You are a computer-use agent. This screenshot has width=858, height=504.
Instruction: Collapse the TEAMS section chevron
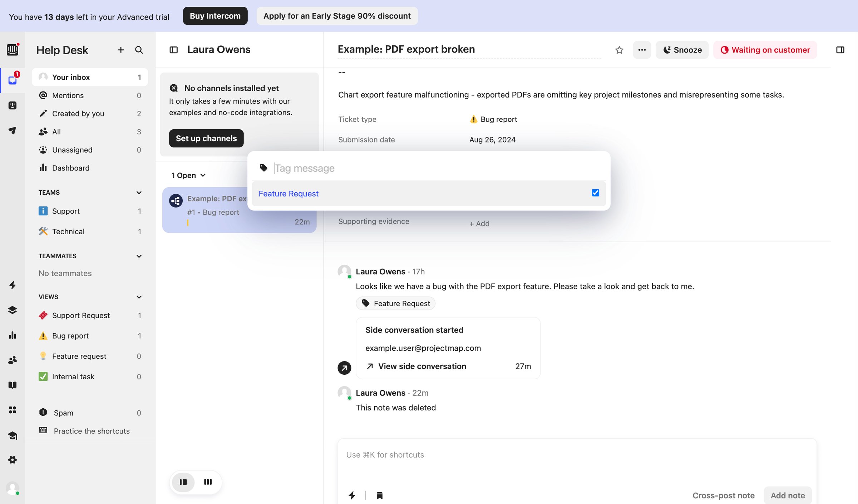point(139,193)
